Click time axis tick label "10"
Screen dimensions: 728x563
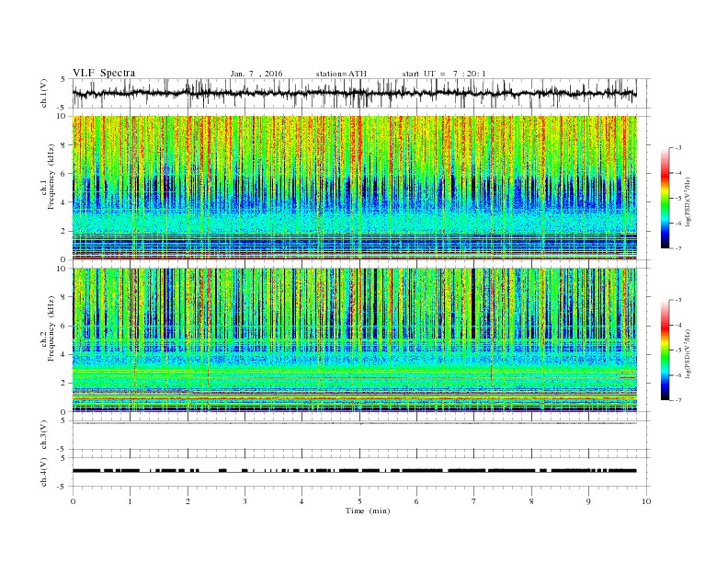(x=646, y=501)
